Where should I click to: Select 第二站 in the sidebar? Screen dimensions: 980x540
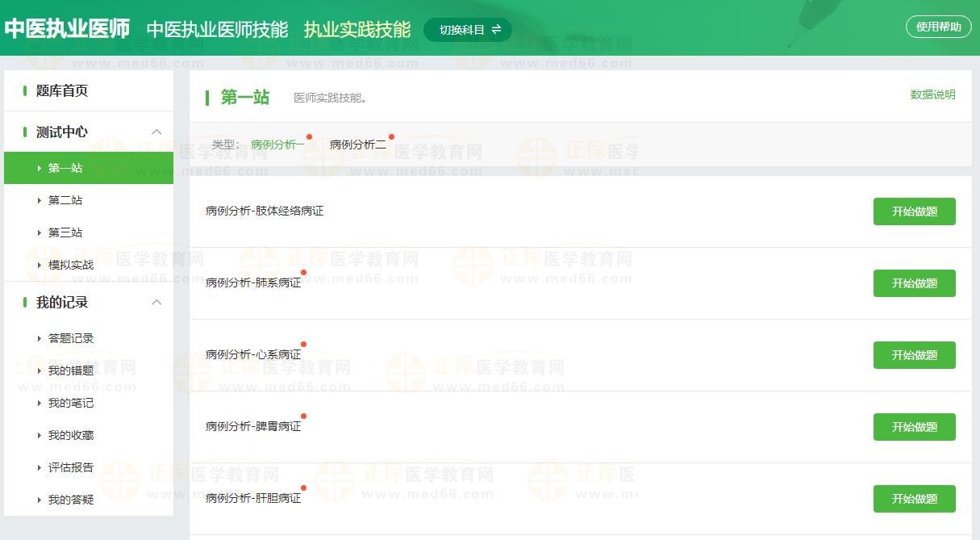65,200
